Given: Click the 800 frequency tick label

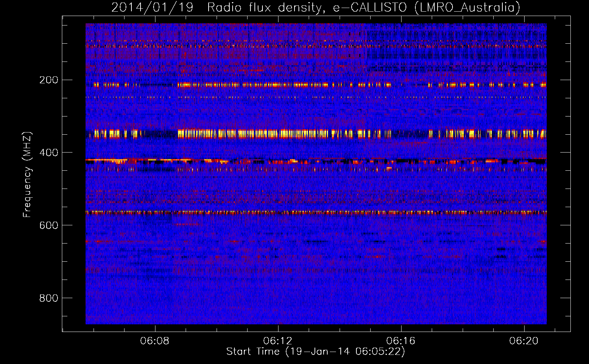Looking at the screenshot, I should [49, 298].
